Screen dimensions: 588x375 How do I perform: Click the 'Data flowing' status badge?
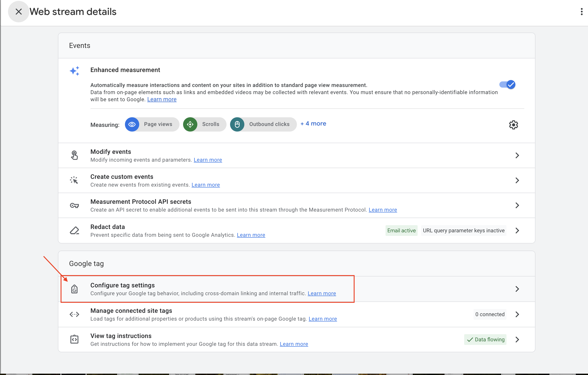click(485, 340)
